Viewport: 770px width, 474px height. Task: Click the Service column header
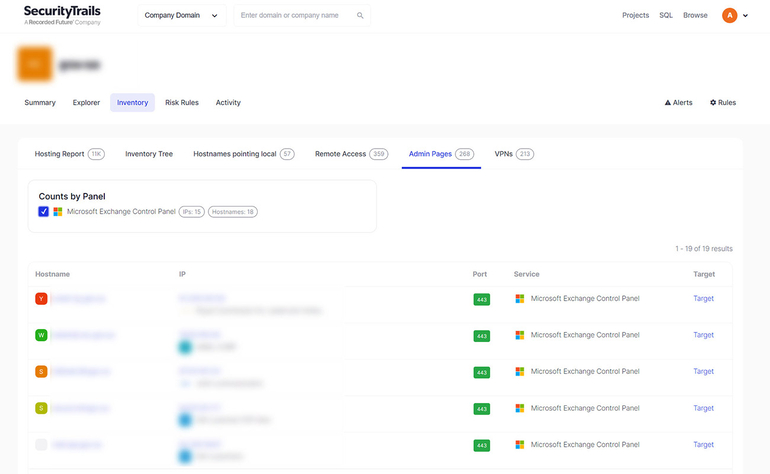[526, 274]
